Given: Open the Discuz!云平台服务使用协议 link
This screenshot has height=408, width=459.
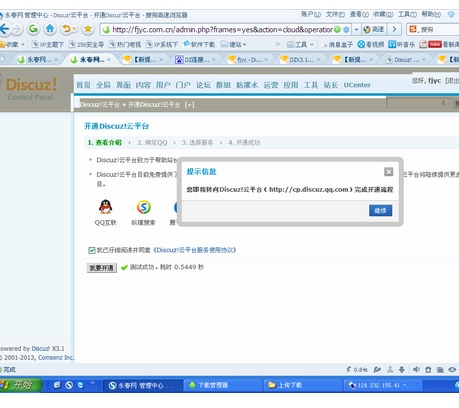Looking at the screenshot, I should click(x=194, y=250).
